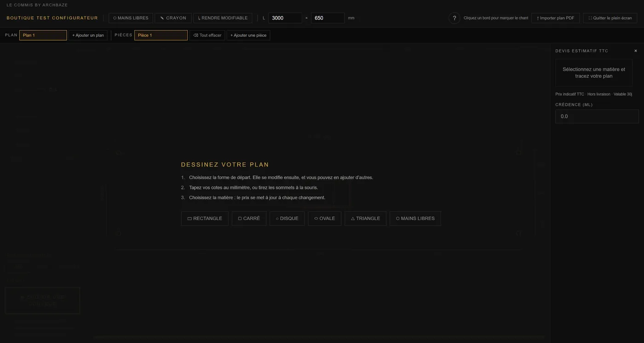Choose the Rectangle starting shape
Screen dimensions: 644x343
click(205, 218)
